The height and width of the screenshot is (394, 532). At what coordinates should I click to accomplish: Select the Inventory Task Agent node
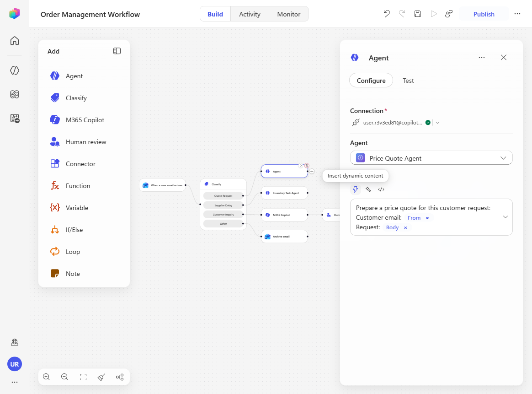tap(284, 193)
